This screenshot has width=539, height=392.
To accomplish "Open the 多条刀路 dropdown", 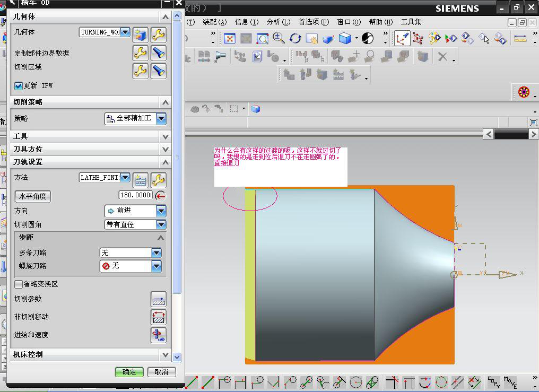I will (x=157, y=252).
